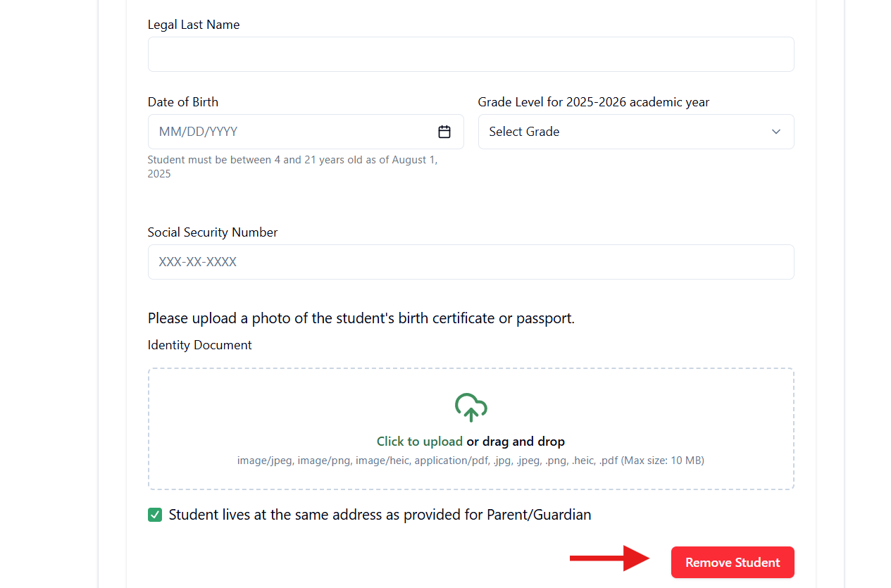The width and height of the screenshot is (891, 588).
Task: Click the red arrow pointing to Remove Student
Action: [x=609, y=558]
